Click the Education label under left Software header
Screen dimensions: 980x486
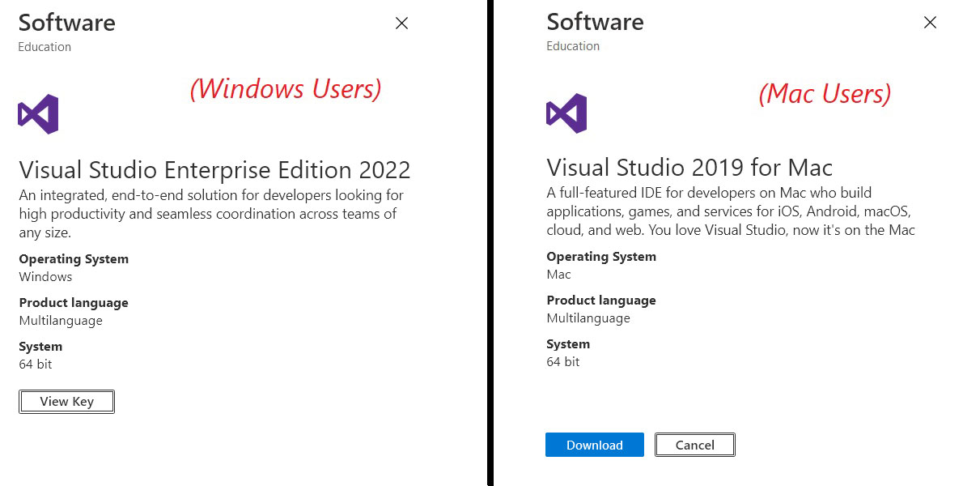pyautogui.click(x=44, y=47)
